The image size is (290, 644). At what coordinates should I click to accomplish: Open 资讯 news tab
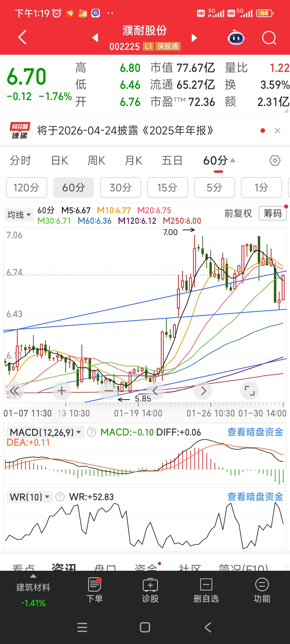tap(64, 567)
